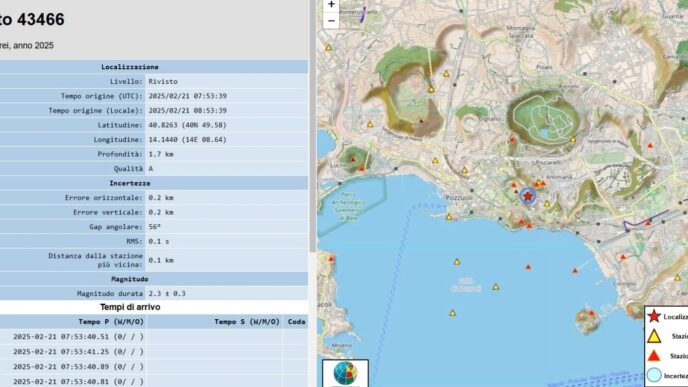Zoom out the map with the minus button
688x387 pixels.
click(331, 21)
